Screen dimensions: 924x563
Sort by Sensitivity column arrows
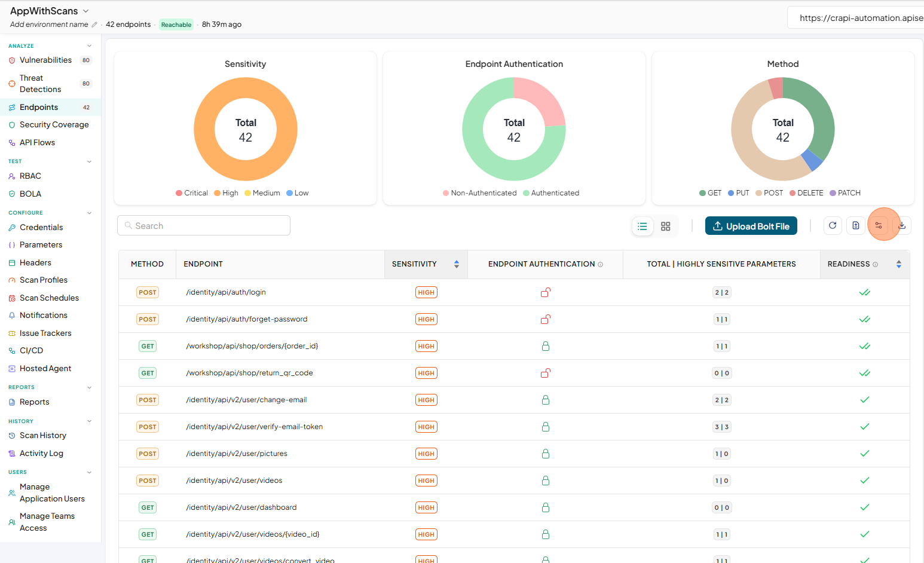click(x=457, y=264)
